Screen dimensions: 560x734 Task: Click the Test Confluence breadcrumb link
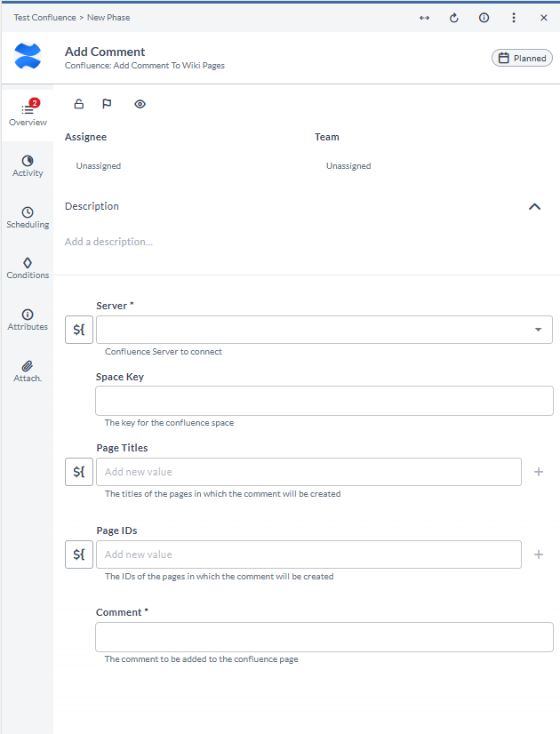pos(44,18)
